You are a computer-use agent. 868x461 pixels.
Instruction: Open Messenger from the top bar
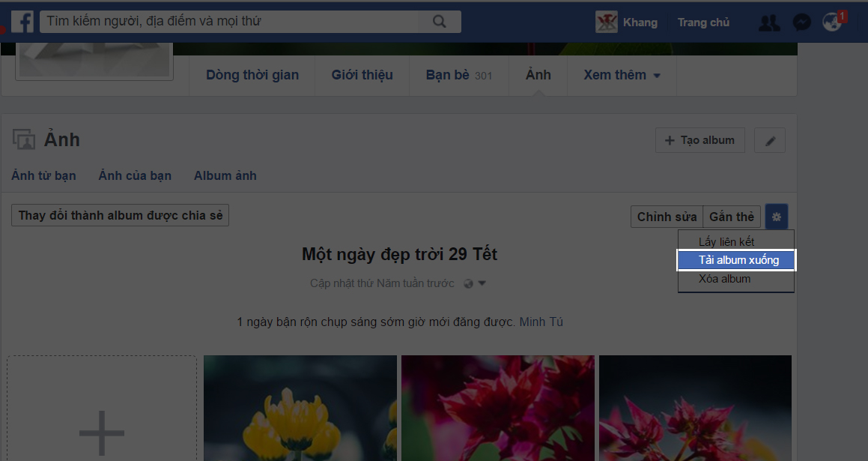[801, 22]
